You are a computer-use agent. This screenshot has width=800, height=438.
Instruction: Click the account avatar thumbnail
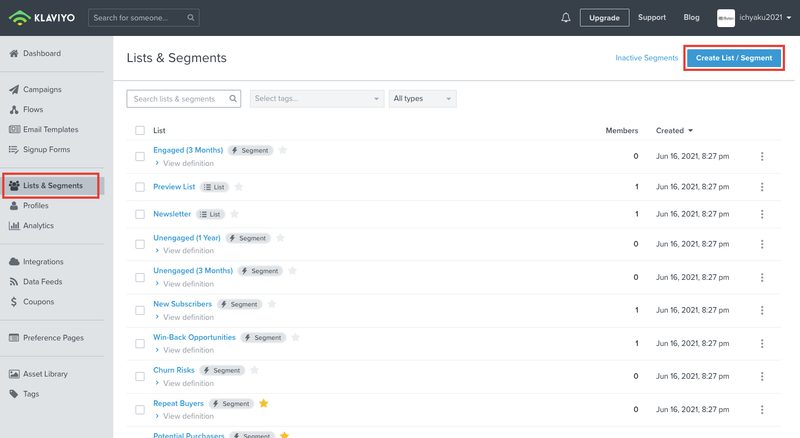(726, 18)
